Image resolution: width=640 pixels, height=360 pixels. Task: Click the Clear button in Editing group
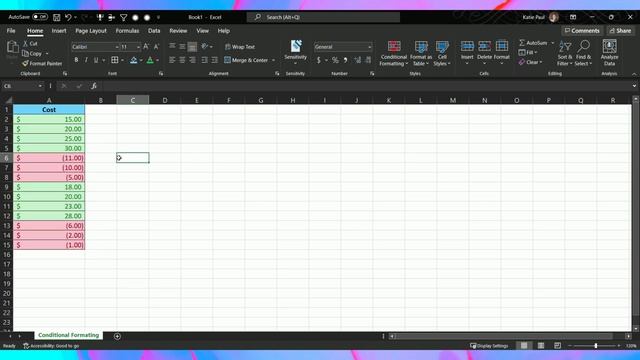pyautogui.click(x=530, y=62)
